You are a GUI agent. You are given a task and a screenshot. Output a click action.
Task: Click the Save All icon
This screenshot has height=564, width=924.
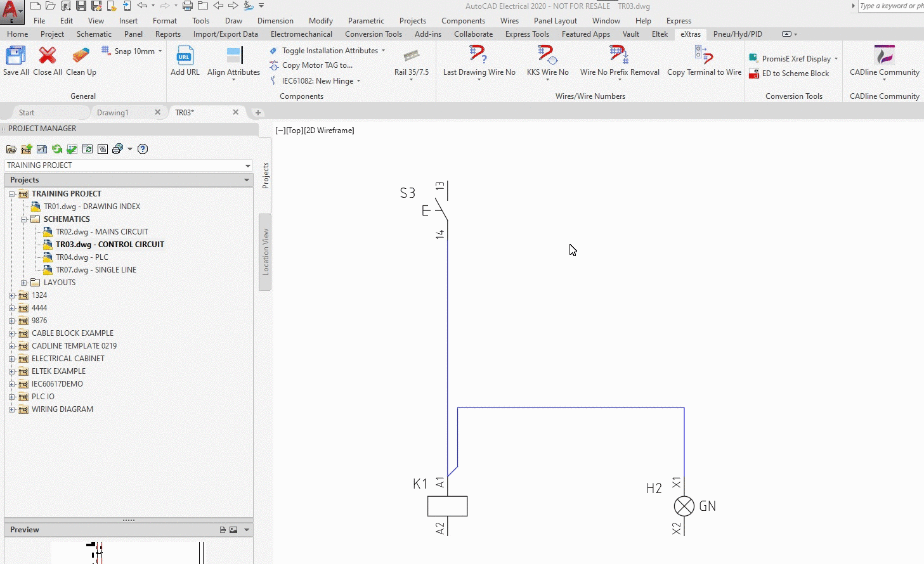(x=16, y=56)
